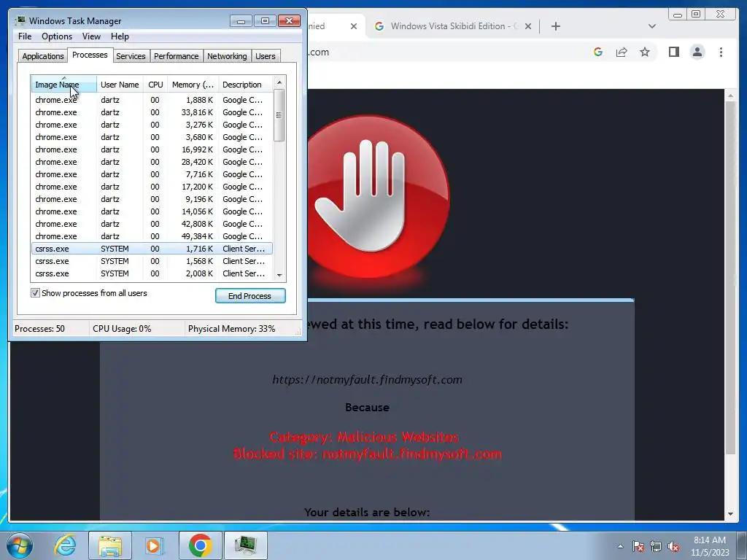The height and width of the screenshot is (560, 747).
Task: Click Task Manager taskbar icon
Action: [x=246, y=545]
